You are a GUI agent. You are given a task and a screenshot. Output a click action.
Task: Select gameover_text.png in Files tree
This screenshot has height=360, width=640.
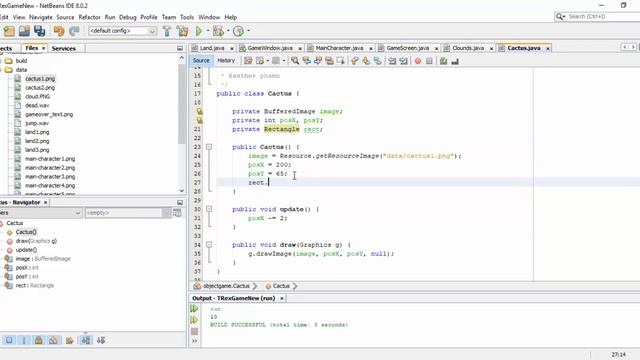pos(49,114)
